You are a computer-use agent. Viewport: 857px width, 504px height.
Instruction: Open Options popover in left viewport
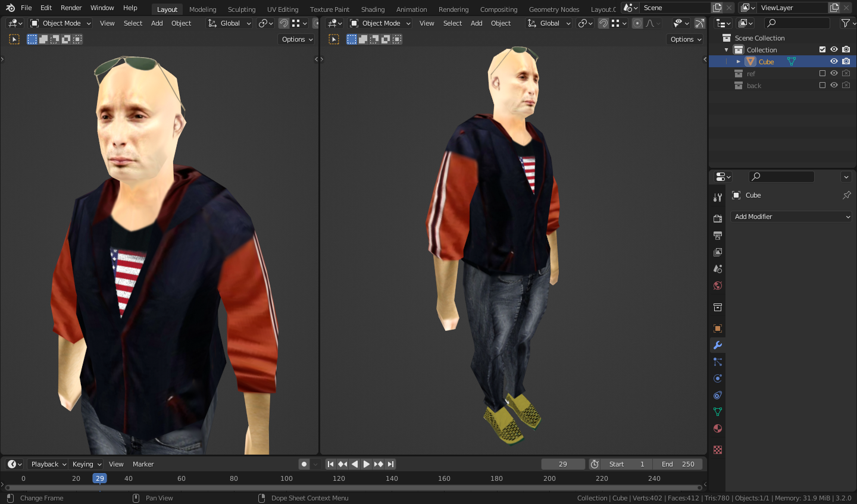coord(297,39)
